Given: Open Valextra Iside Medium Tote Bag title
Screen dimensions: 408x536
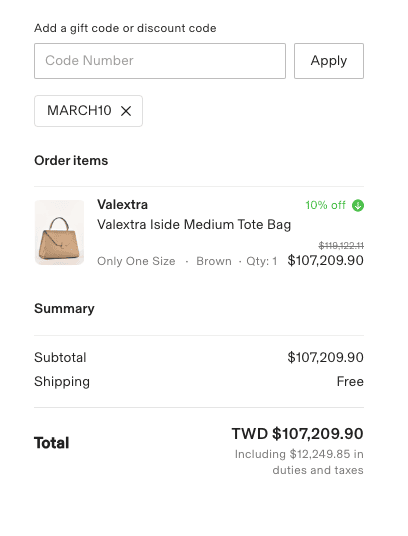Looking at the screenshot, I should (x=194, y=225).
